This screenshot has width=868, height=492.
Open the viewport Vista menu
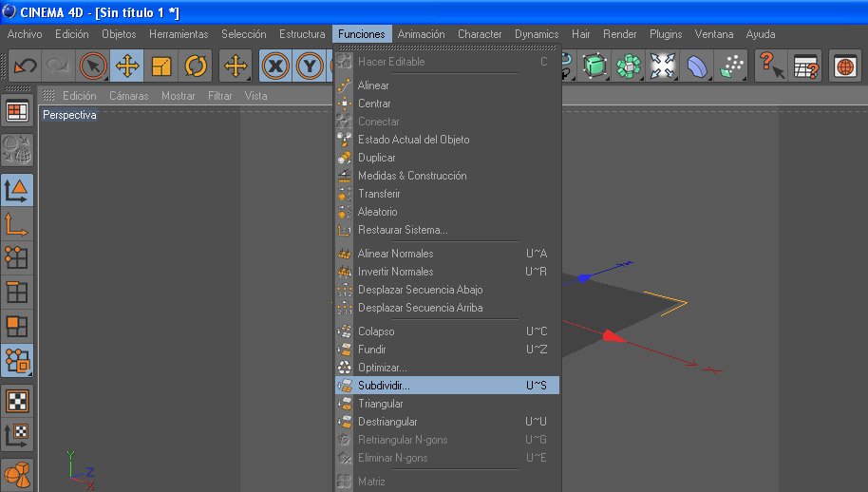tap(255, 96)
